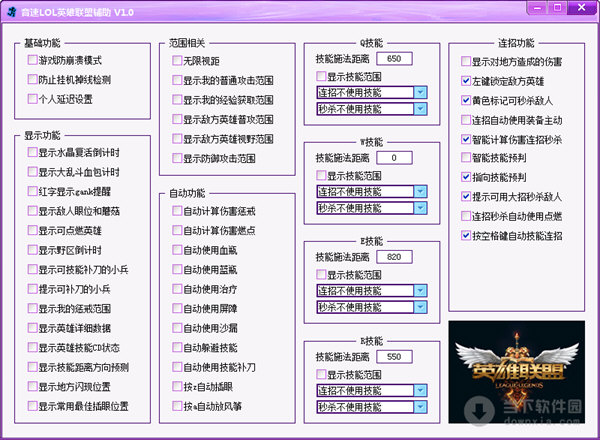Uncheck 指向技能预判
This screenshot has height=440, width=600.
tap(466, 177)
